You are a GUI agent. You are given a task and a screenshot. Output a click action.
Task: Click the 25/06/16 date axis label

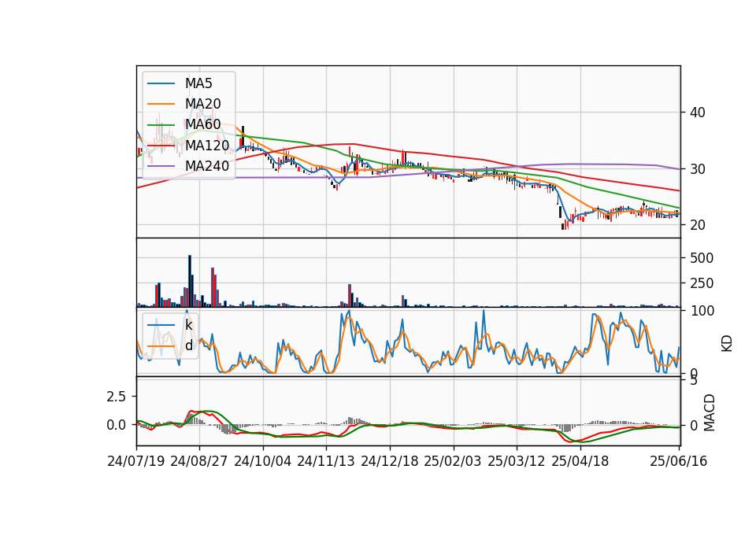(679, 461)
